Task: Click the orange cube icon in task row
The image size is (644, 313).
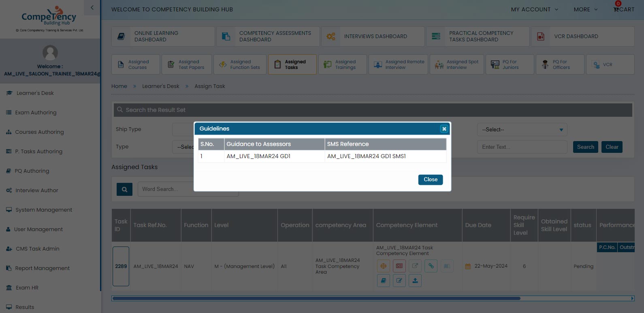Action: pyautogui.click(x=383, y=266)
